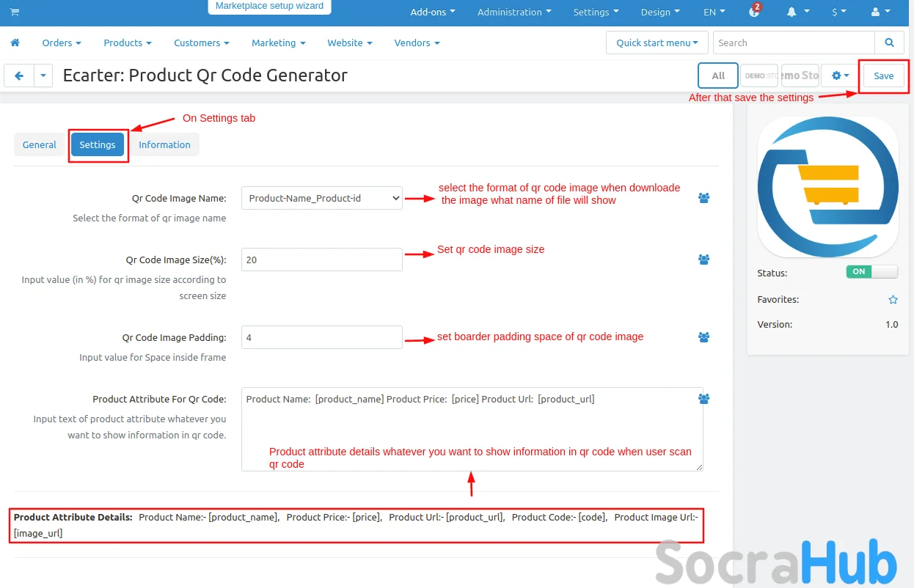
Task: Switch to the Information tab
Action: tap(164, 144)
